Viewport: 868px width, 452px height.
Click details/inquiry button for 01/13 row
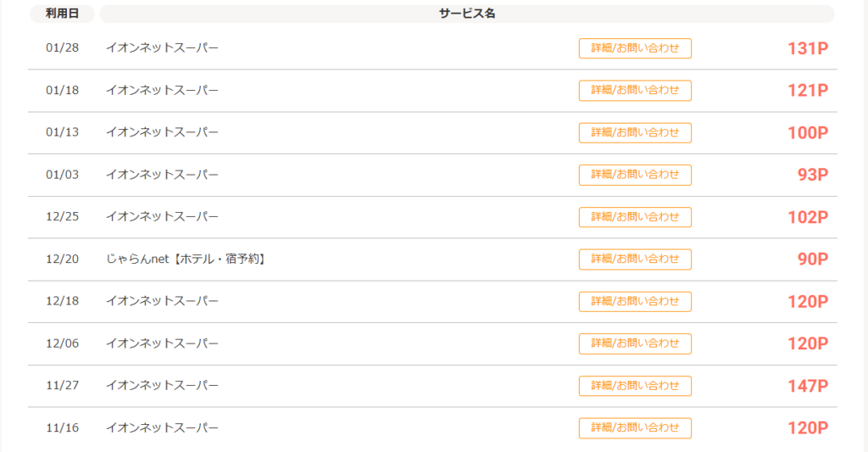635,133
